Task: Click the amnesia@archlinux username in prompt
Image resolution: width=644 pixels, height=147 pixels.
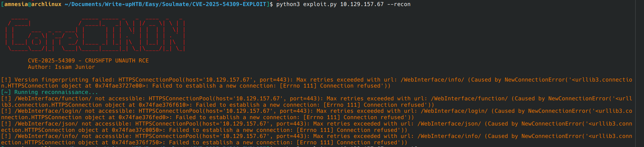Action: tap(33, 4)
